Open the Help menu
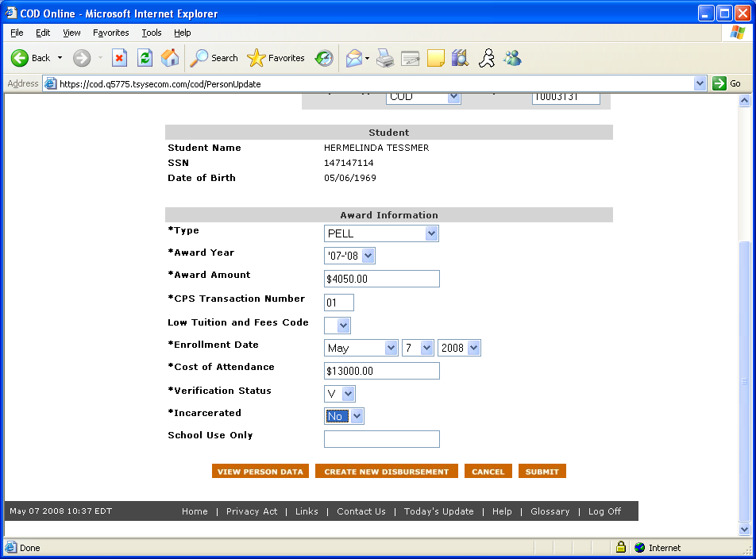The height and width of the screenshot is (559, 756). [183, 33]
